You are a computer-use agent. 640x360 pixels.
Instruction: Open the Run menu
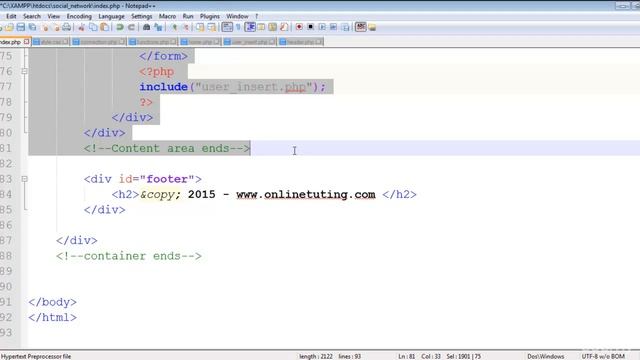188,16
